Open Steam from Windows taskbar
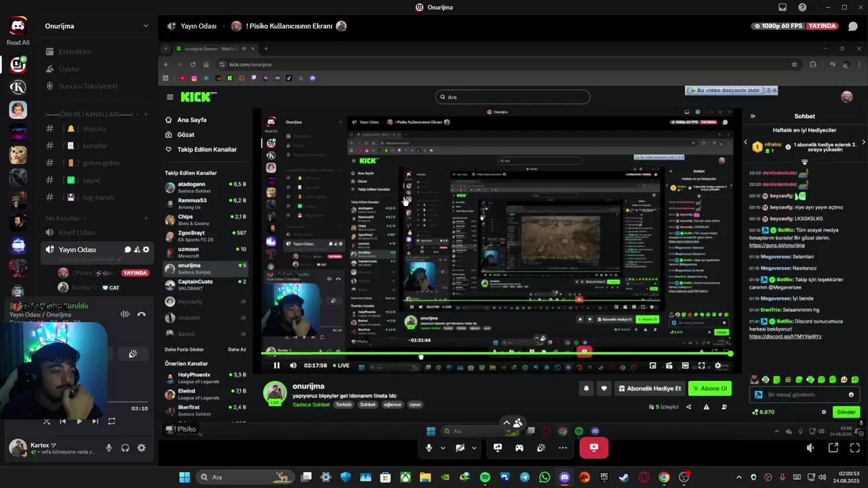 pyautogui.click(x=624, y=477)
